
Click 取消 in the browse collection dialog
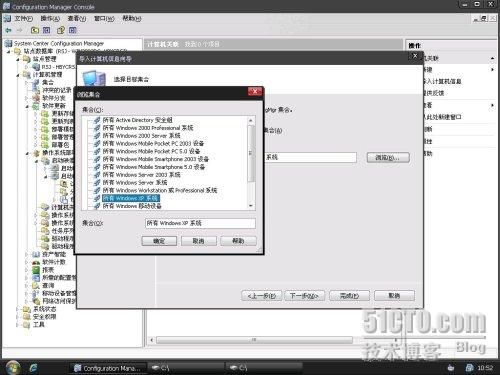point(199,241)
